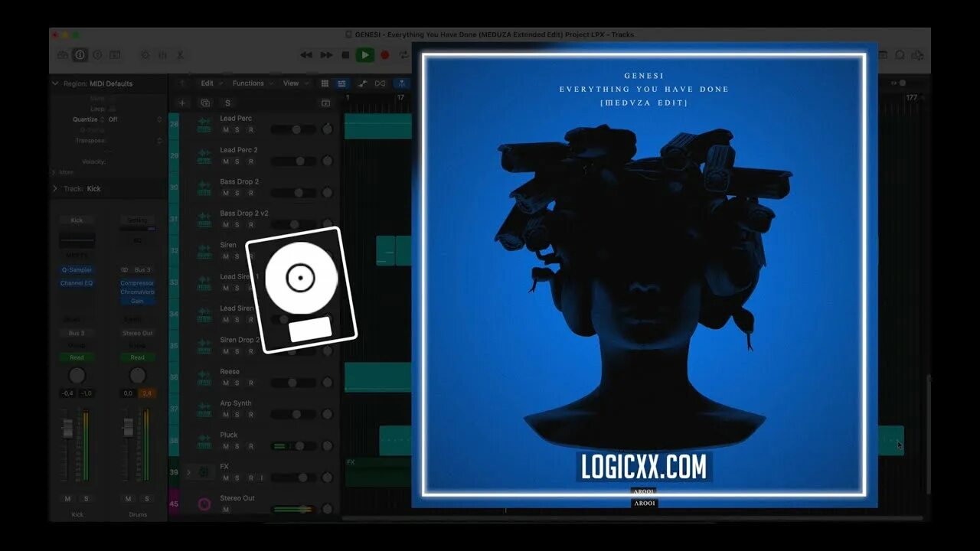Toggle the Cycle mode button

pos(403,55)
